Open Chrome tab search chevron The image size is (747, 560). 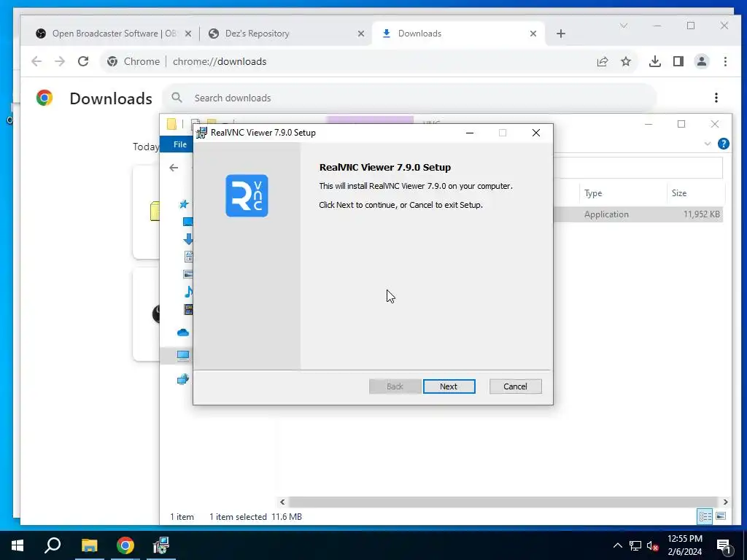pyautogui.click(x=624, y=26)
